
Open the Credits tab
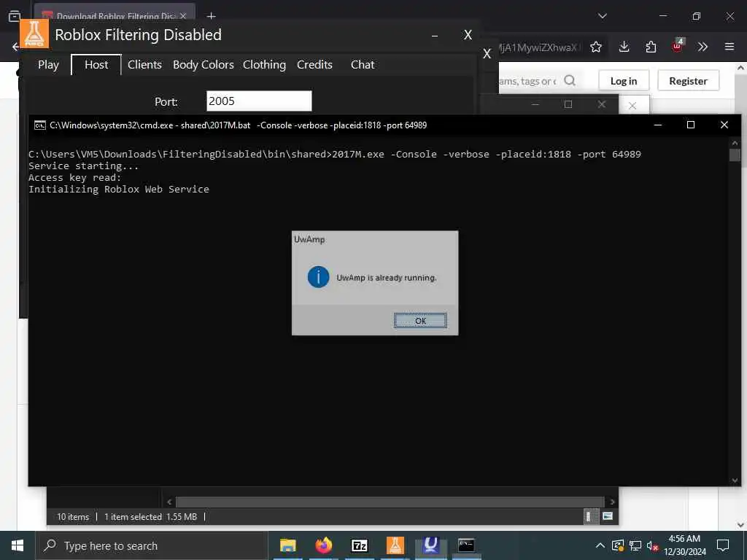314,65
